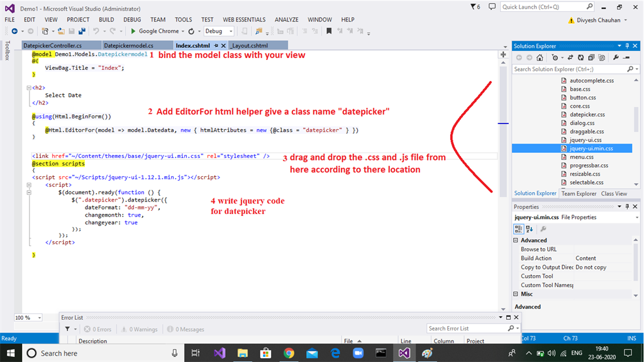Select jquery-ui.css in Solution Explorer
644x362 pixels.
(586, 140)
